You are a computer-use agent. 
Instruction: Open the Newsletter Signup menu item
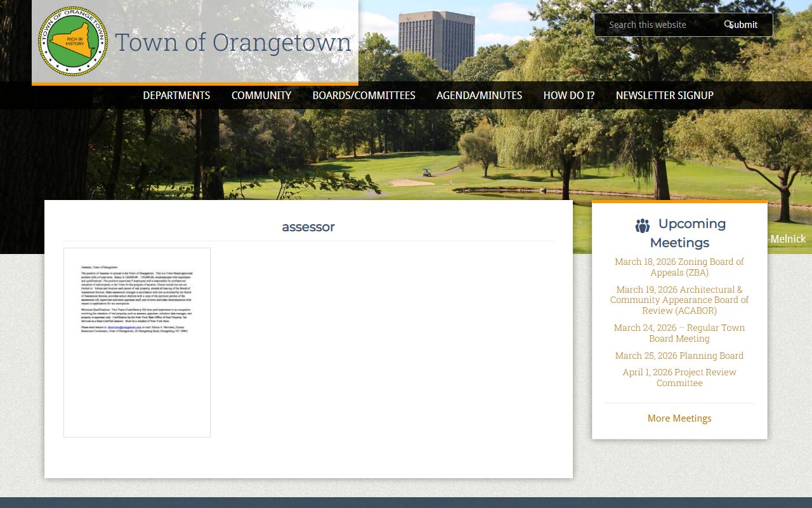coord(665,95)
